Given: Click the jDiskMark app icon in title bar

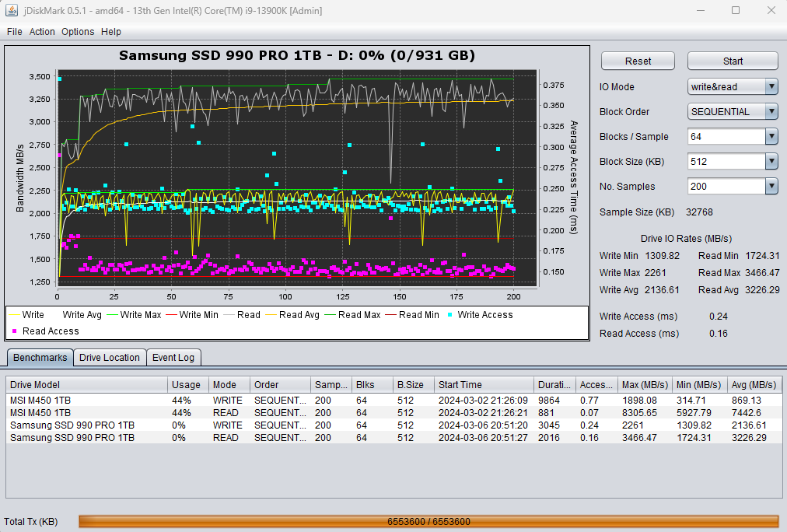Looking at the screenshot, I should tap(13, 11).
